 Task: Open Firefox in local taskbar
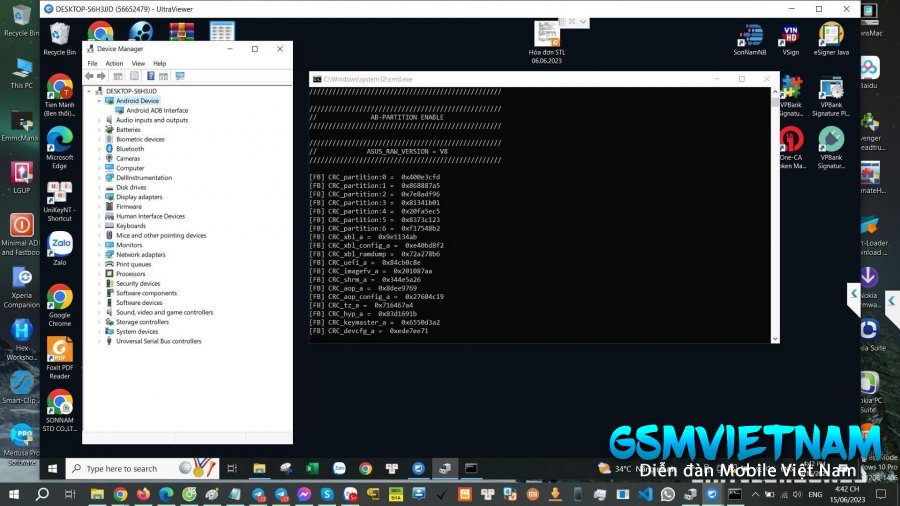click(143, 494)
